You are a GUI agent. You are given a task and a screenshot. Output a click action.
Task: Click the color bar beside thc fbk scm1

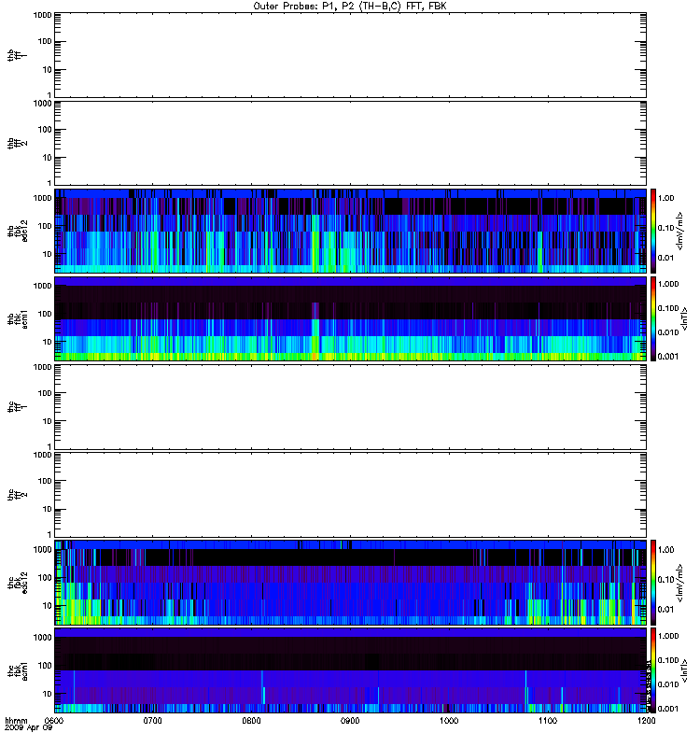653,670
